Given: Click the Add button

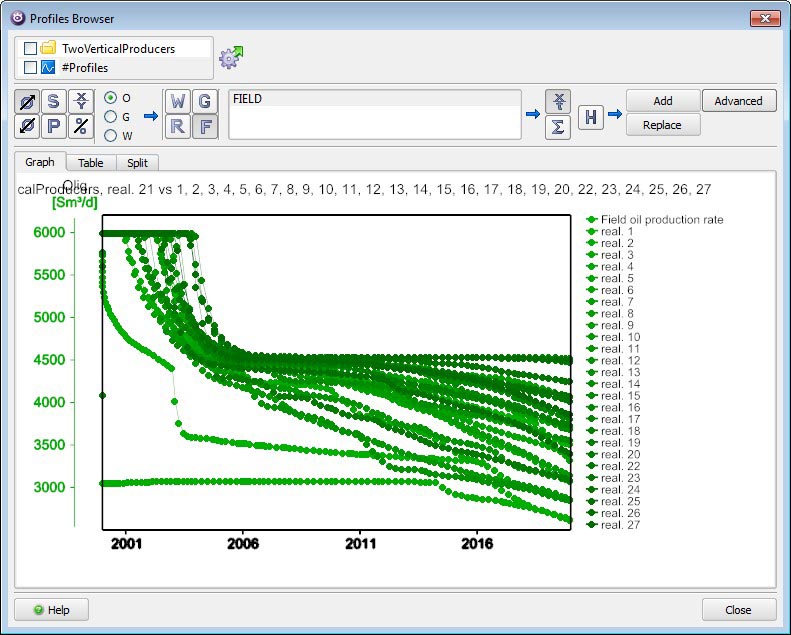Looking at the screenshot, I should pyautogui.click(x=663, y=101).
